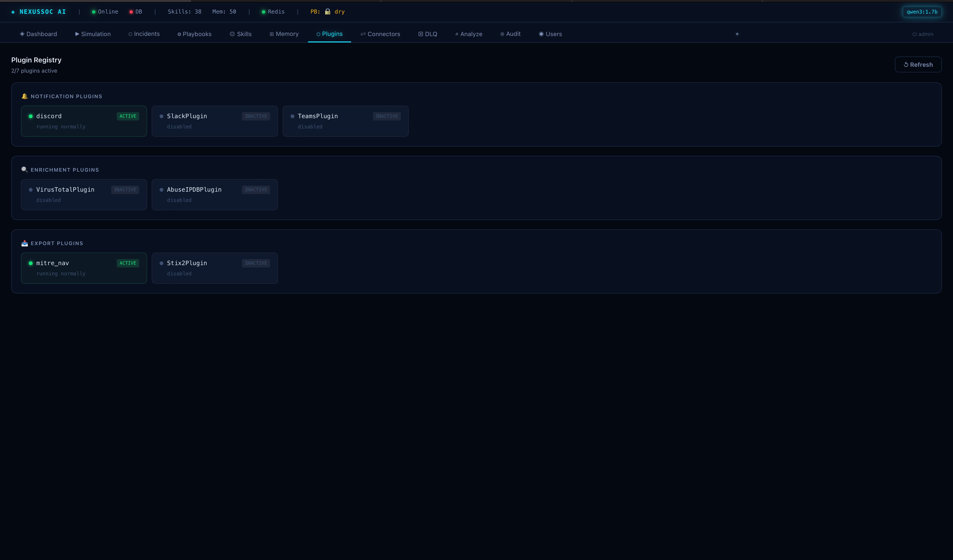The image size is (953, 560).
Task: Open the Skills tab
Action: 240,34
